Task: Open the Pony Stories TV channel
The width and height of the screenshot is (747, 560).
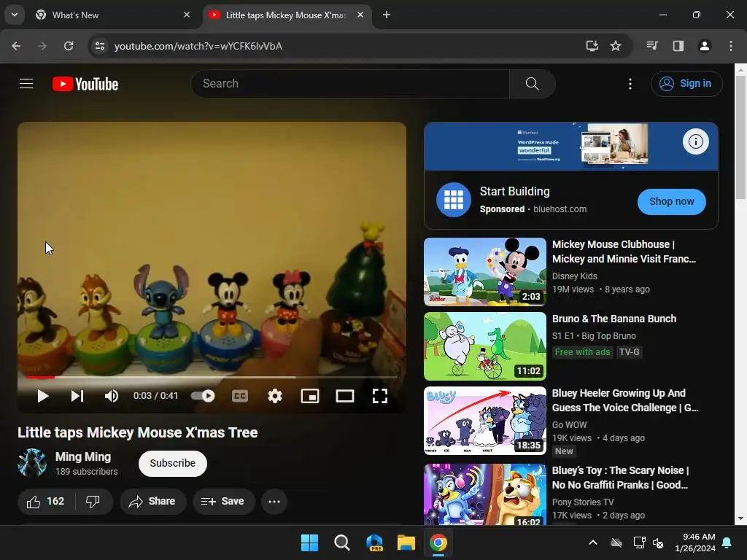Action: pyautogui.click(x=583, y=502)
